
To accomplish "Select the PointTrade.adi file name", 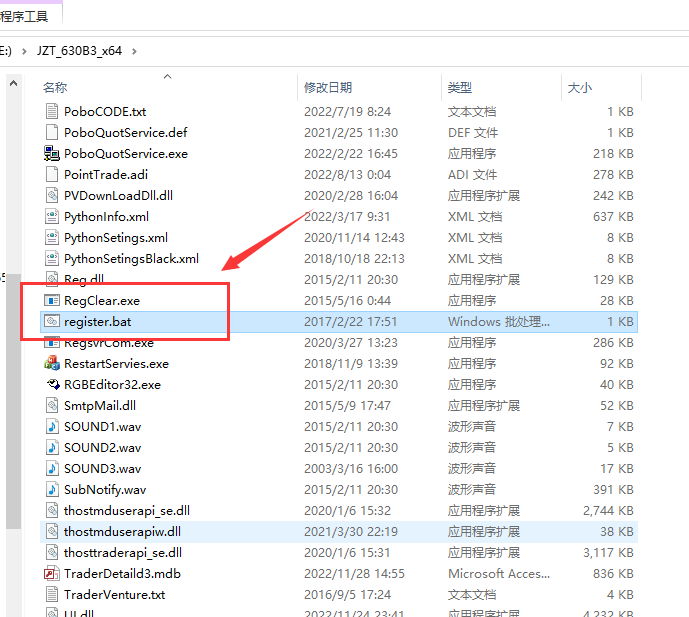I will point(106,174).
